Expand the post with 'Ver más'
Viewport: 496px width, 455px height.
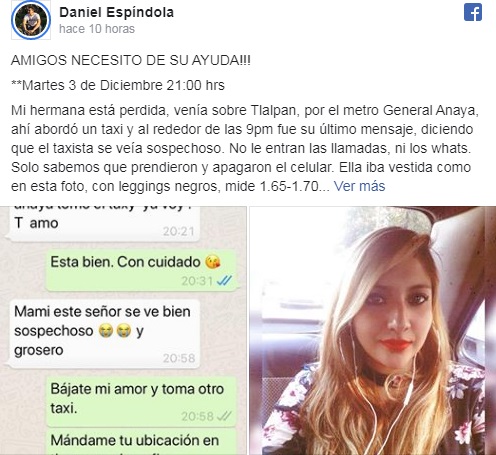tap(359, 186)
